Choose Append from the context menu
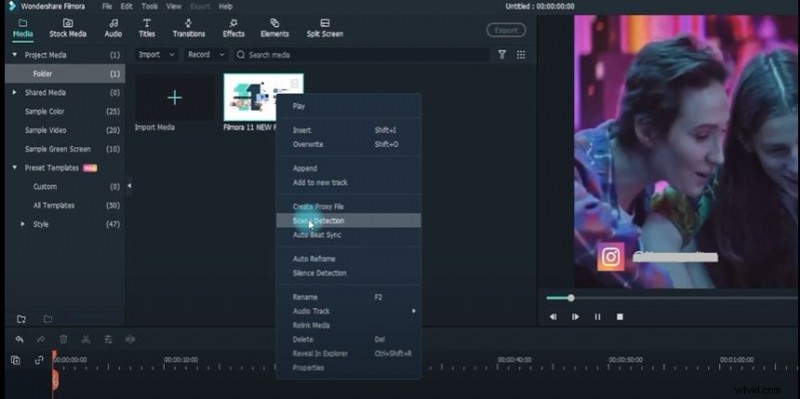This screenshot has width=800, height=399. coord(348,168)
